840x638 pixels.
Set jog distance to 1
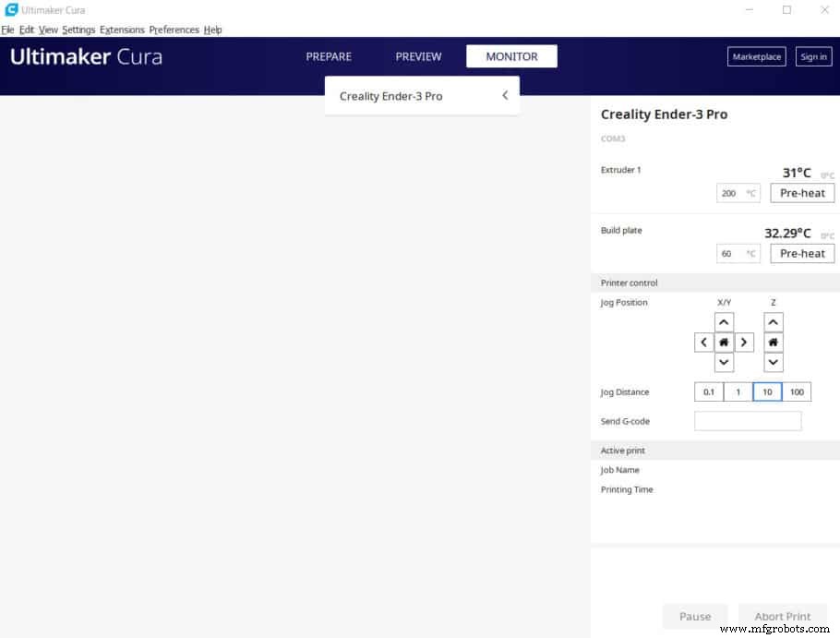coord(738,392)
